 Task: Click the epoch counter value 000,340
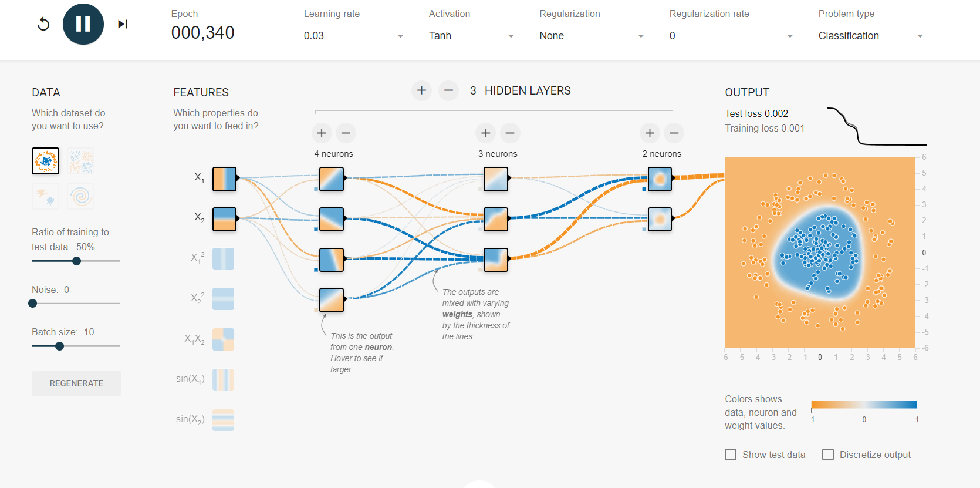202,33
